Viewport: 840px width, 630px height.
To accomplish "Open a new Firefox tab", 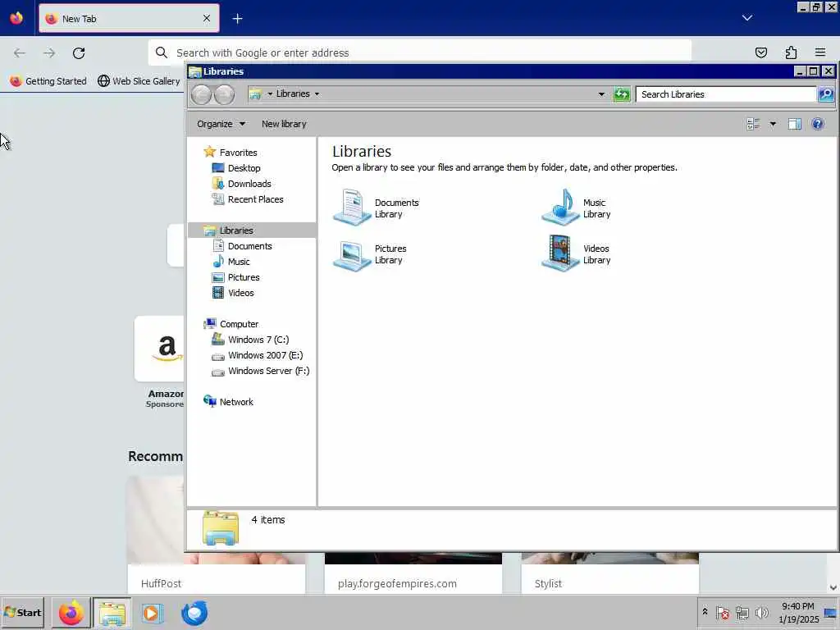I will click(x=237, y=19).
